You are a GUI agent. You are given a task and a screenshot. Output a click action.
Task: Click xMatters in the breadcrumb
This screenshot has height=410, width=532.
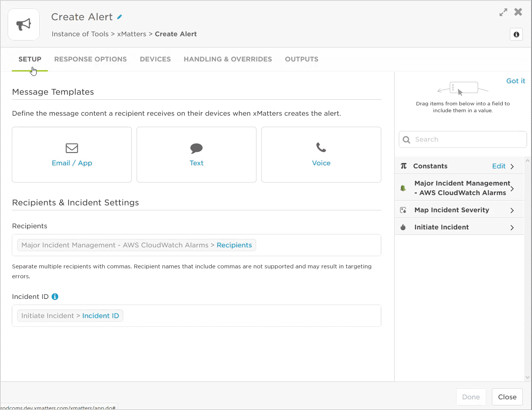point(132,34)
